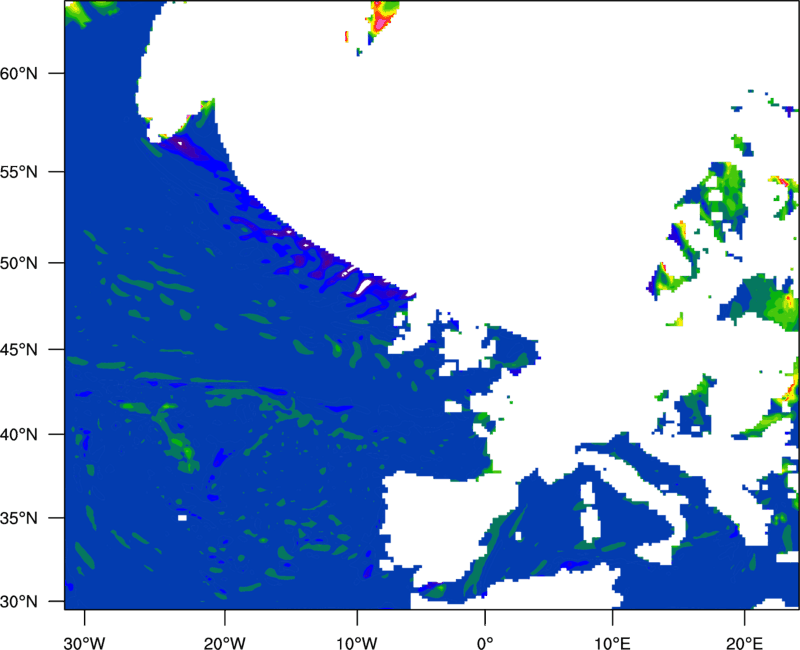
Task: Click the 30°W longitude label
Action: [84, 643]
